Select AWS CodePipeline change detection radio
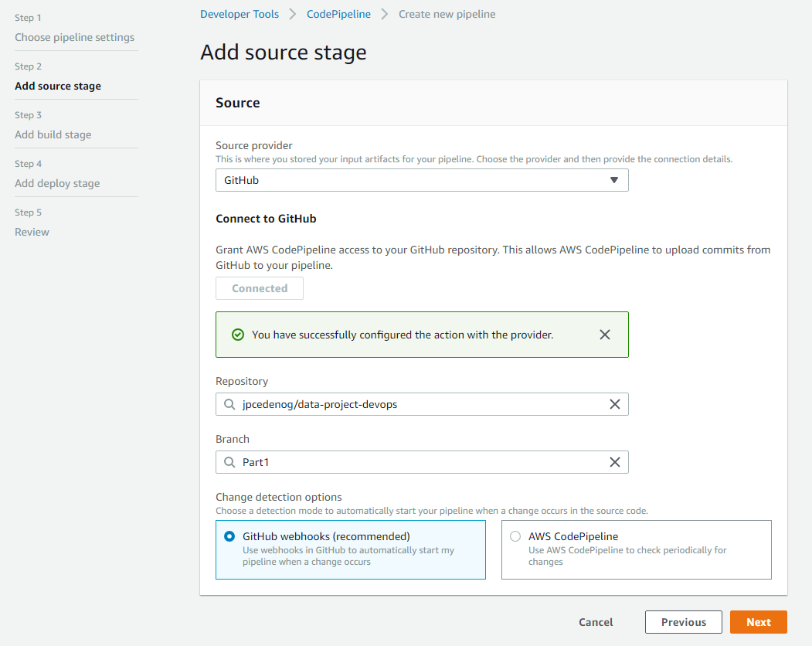Screen dimensions: 812x646 point(515,536)
